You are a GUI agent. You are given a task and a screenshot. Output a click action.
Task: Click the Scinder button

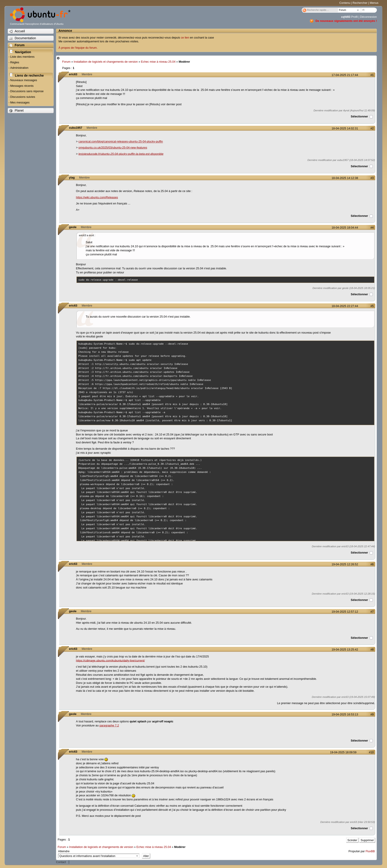pyautogui.click(x=352, y=840)
